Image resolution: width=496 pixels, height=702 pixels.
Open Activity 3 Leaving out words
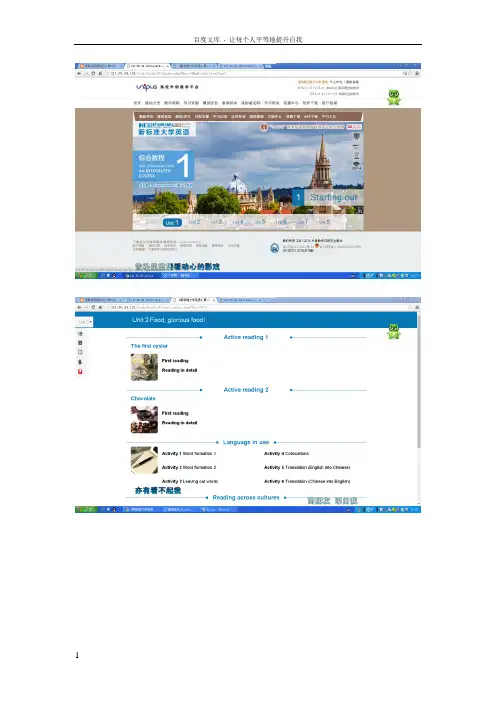coord(190,481)
